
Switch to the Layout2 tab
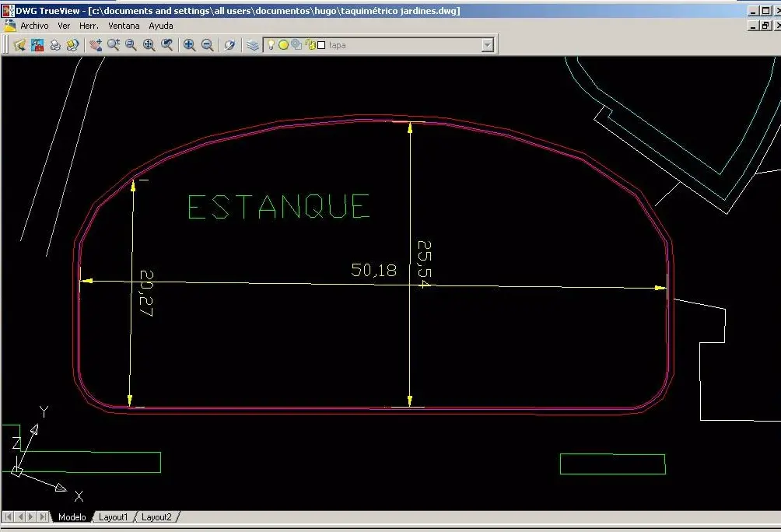coord(156,517)
